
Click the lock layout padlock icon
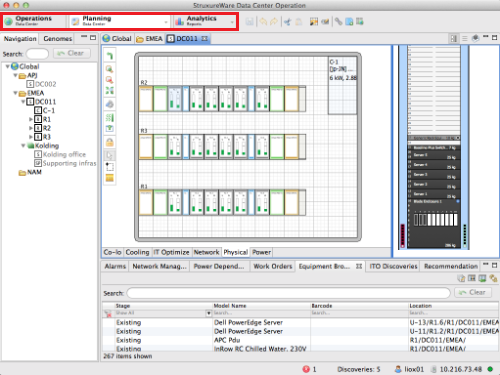[x=110, y=142]
